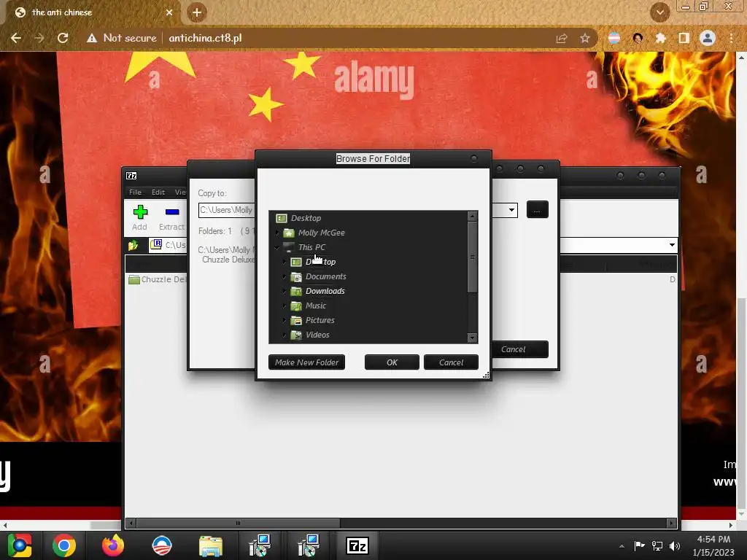This screenshot has width=747, height=560.
Task: Open a new Chrome tab with plus button
Action: 197,12
